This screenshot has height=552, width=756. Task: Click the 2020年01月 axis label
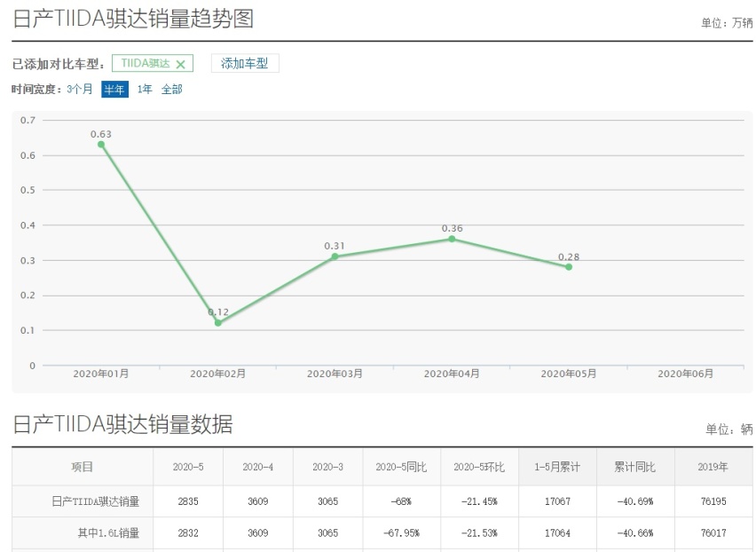tap(101, 374)
